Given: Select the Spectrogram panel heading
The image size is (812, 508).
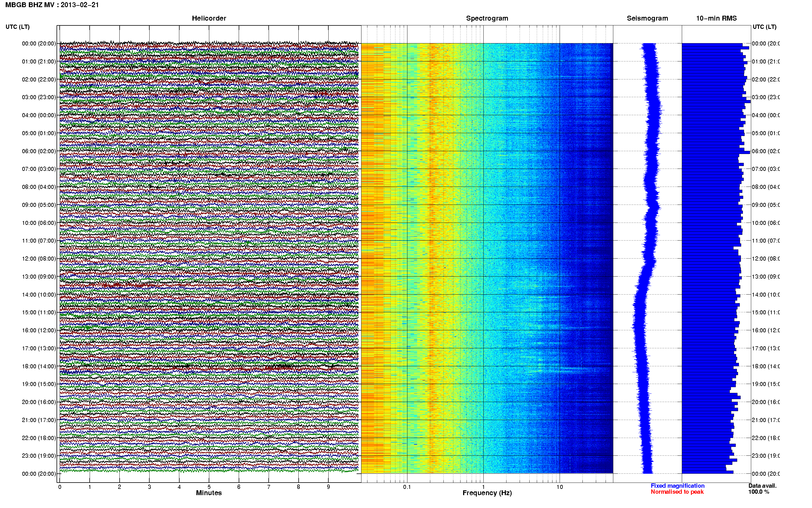Looking at the screenshot, I should pos(487,18).
